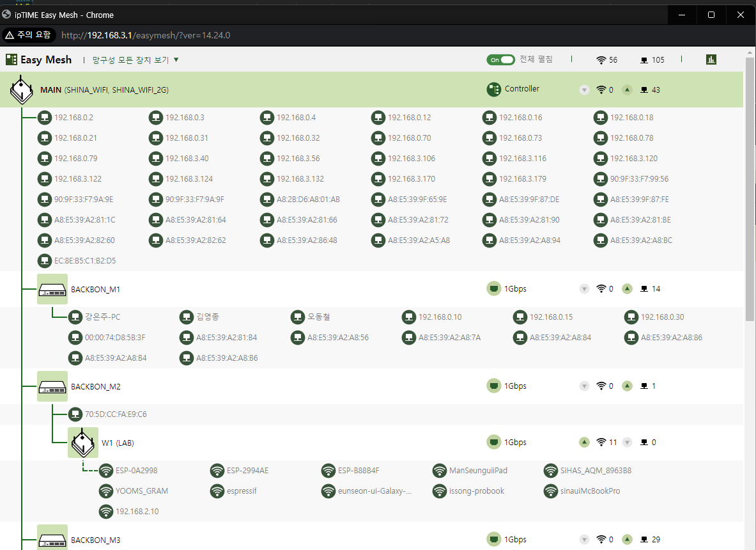The image size is (756, 550).
Task: Collapse BACKBON_M3 wired devices arrow
Action: 627,539
